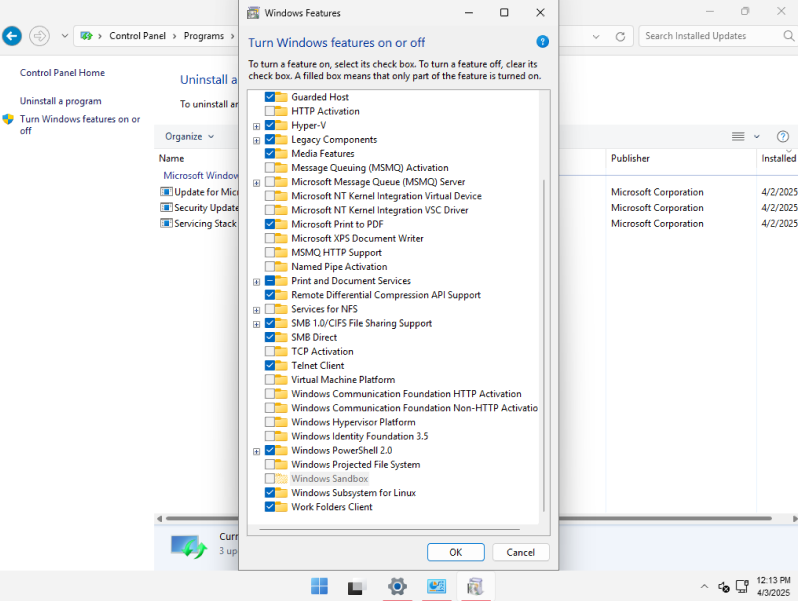Screen dimensions: 798x601
Task: Expand Microsoft Message Queue (MSMQ) Server node
Action: (256, 183)
